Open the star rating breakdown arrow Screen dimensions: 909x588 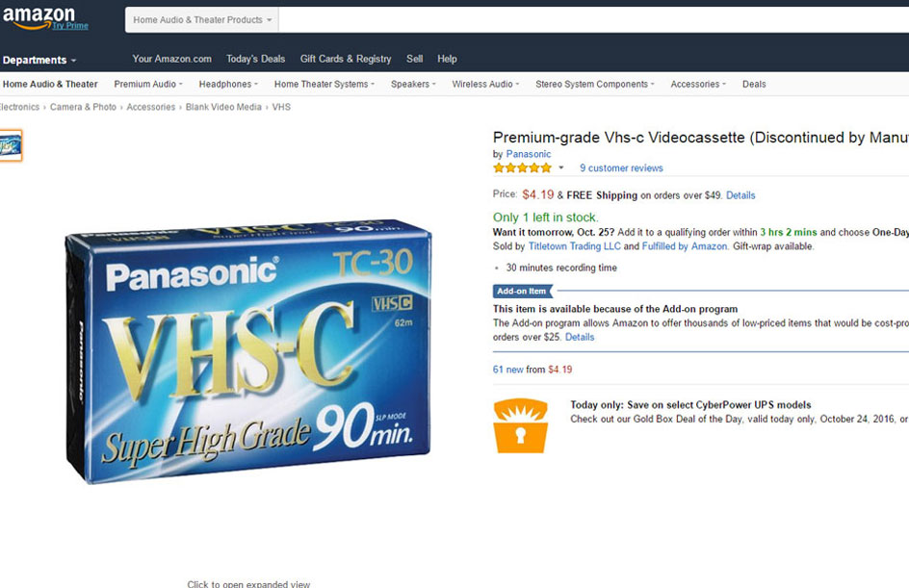(561, 168)
